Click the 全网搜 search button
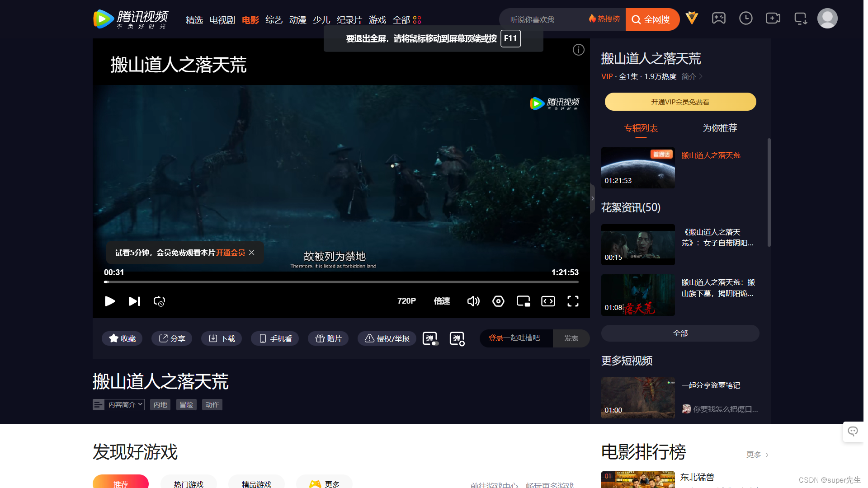 click(652, 19)
